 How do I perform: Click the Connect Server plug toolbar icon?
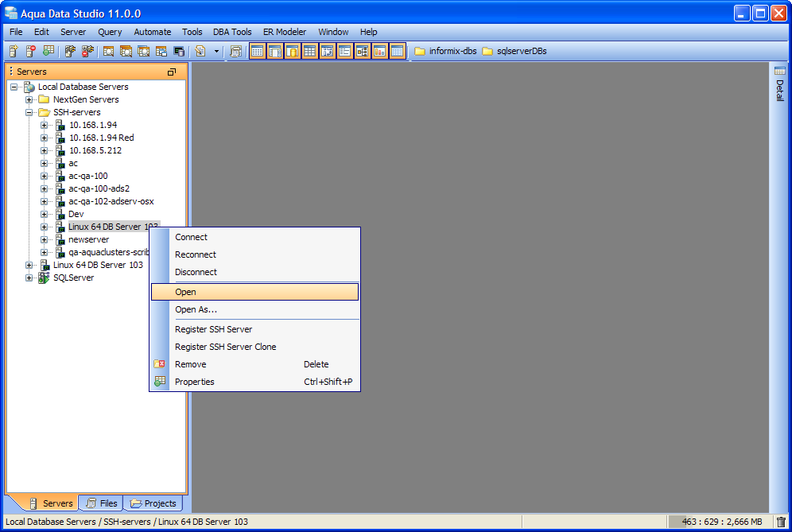(70, 51)
